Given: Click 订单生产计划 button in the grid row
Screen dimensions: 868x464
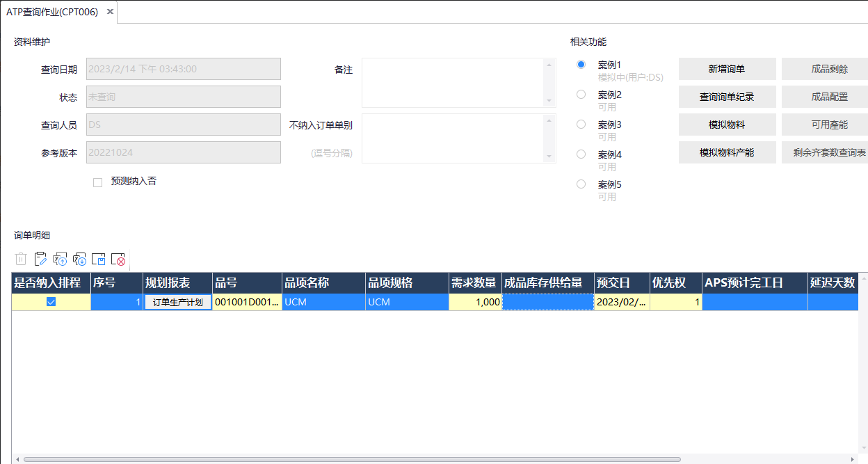Looking at the screenshot, I should click(178, 302).
